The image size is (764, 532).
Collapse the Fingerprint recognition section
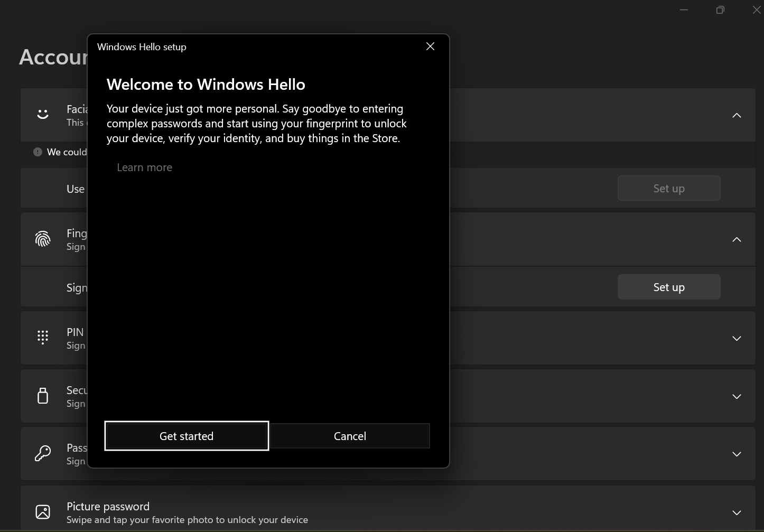point(737,240)
